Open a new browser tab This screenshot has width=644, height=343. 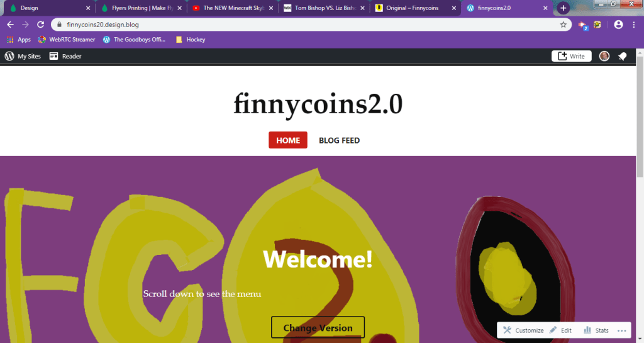coord(563,8)
